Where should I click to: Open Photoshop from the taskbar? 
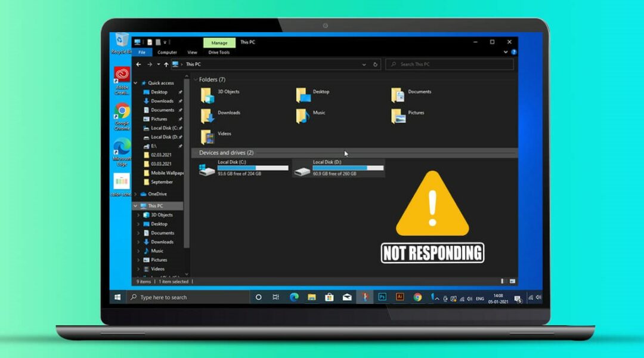[382, 297]
